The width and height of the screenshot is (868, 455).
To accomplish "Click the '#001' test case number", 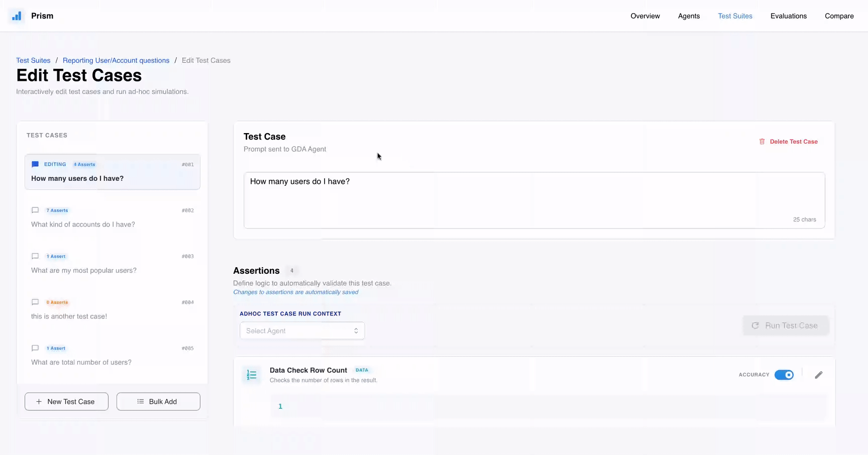I will tap(188, 165).
